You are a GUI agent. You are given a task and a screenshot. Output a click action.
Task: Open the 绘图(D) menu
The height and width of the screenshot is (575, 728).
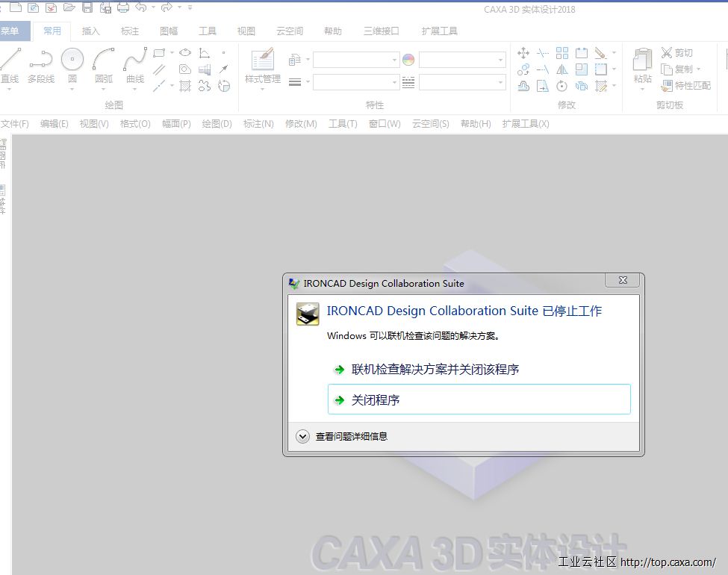pos(217,123)
